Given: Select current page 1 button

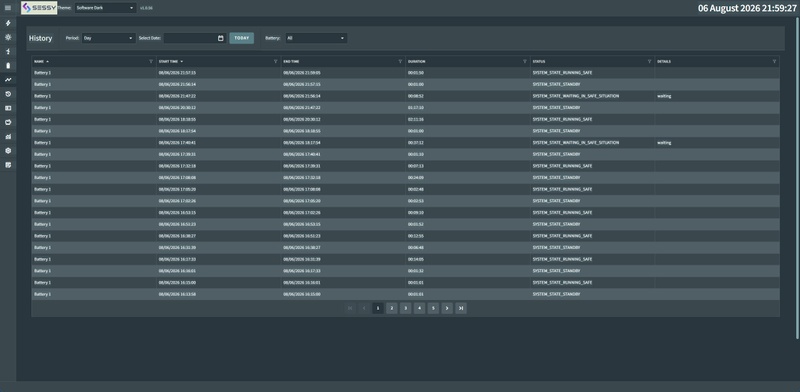Looking at the screenshot, I should (378, 308).
